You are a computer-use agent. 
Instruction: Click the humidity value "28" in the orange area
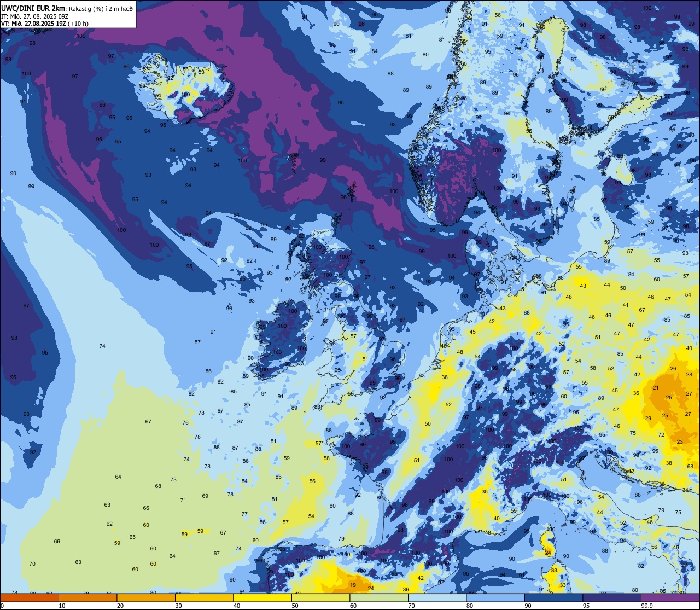coord(689,375)
